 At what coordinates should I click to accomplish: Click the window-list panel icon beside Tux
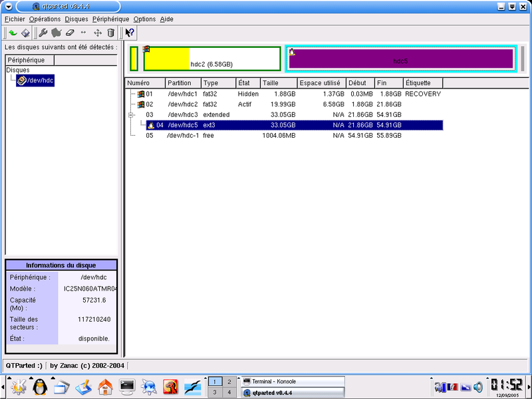tap(61, 387)
